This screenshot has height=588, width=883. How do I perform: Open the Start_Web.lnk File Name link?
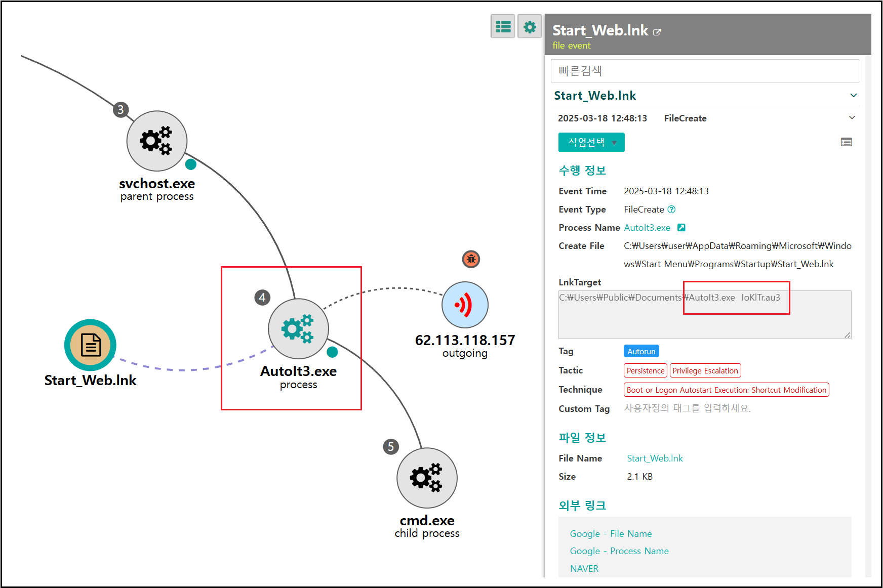point(655,458)
